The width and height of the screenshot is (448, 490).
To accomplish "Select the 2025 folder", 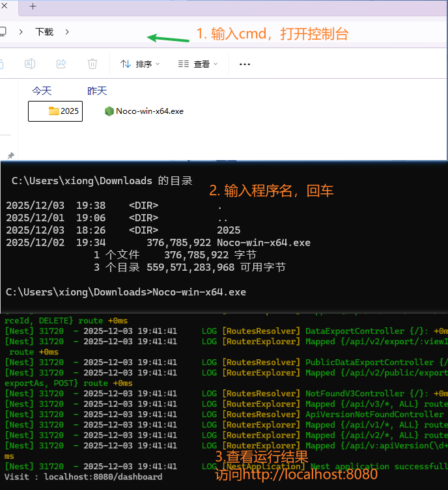I will (x=56, y=111).
